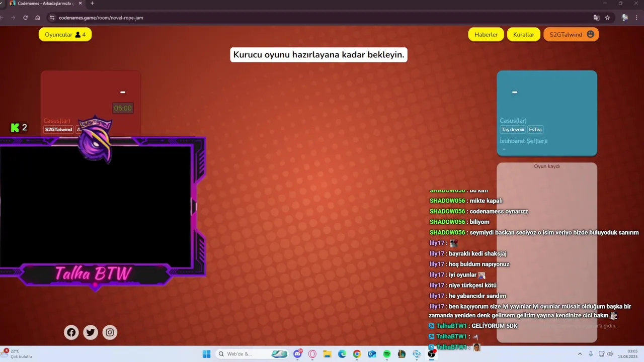
Task: Open a new browser tab
Action: tap(92, 4)
